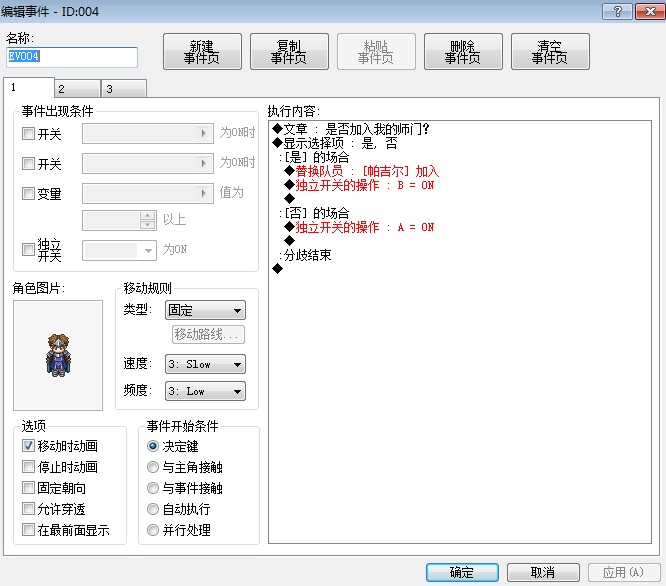666x586 pixels.
Task: Select the 分歧结束 line
Action: pos(305,255)
